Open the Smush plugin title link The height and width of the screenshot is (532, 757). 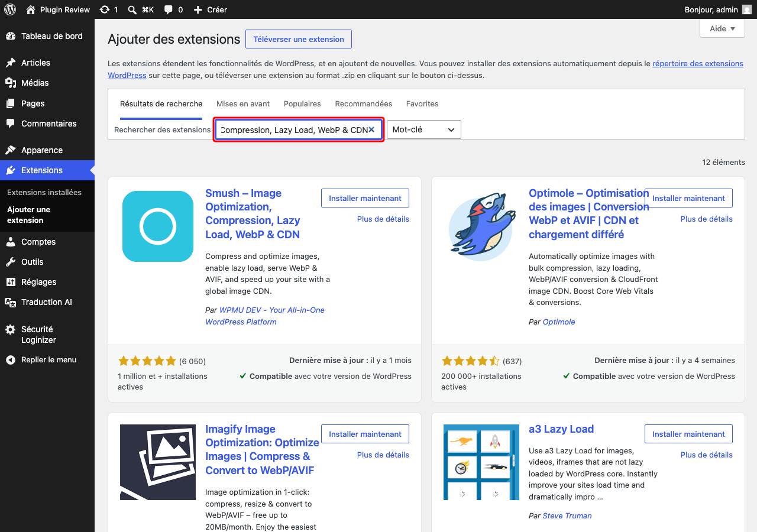pos(253,213)
